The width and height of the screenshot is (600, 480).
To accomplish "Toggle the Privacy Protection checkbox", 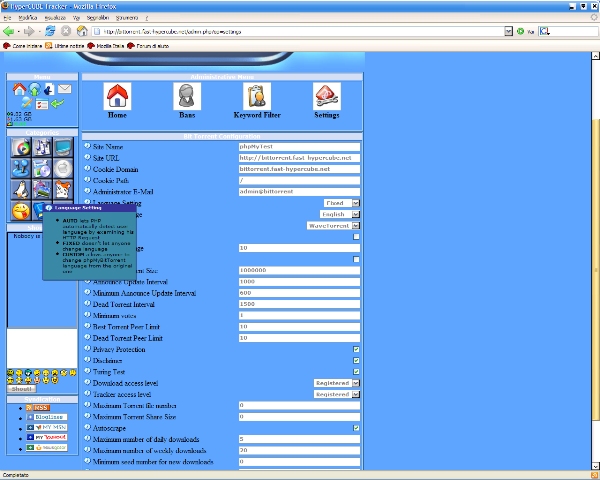I will click(356, 349).
